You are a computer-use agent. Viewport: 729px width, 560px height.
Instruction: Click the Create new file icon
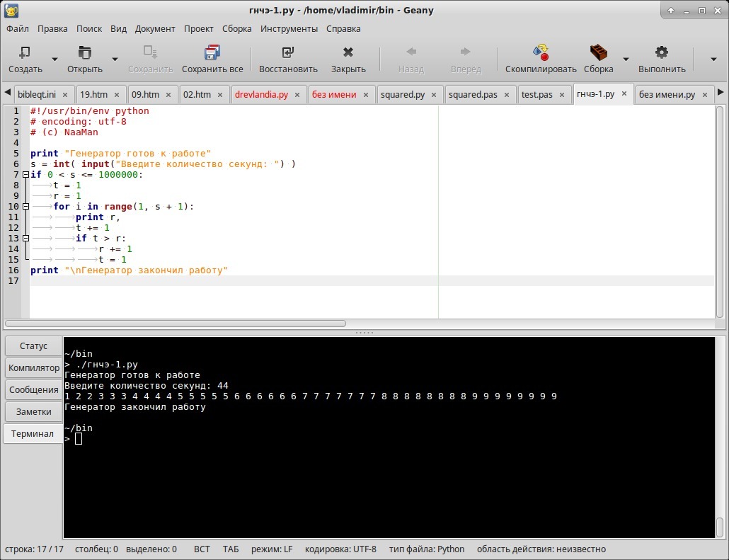click(x=24, y=52)
